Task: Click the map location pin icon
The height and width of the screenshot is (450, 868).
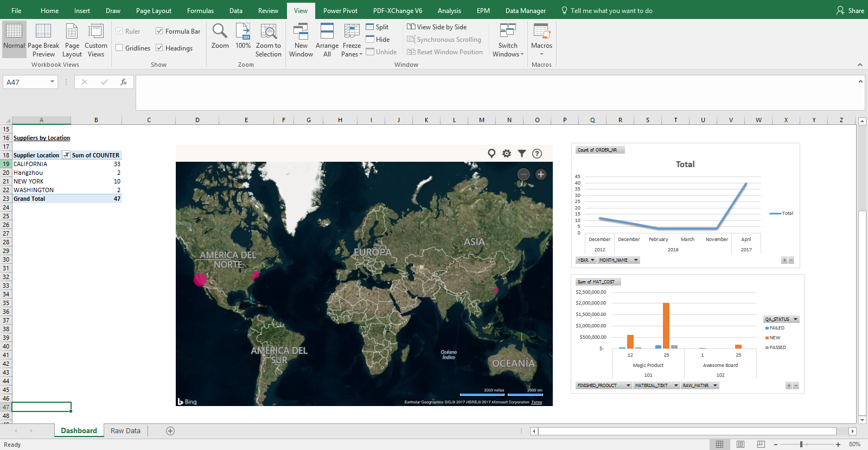Action: click(492, 154)
